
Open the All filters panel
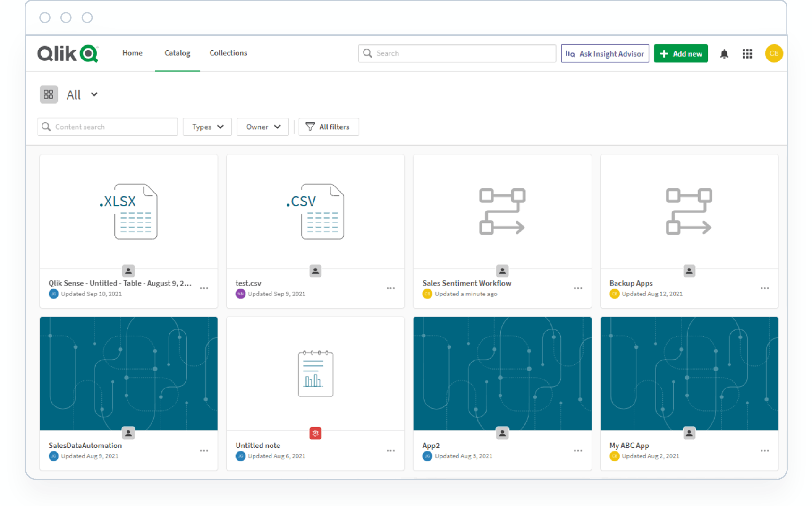(x=329, y=127)
